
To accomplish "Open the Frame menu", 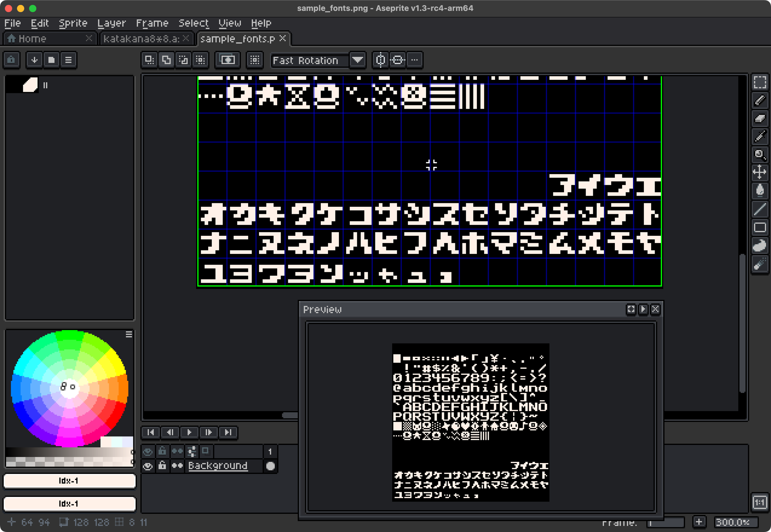I will pos(152,23).
